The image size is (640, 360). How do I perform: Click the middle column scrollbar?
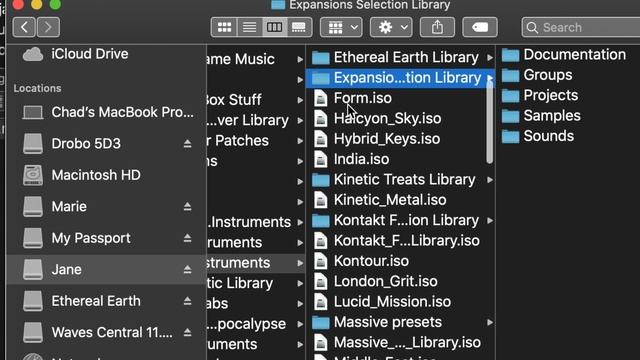pyautogui.click(x=490, y=122)
